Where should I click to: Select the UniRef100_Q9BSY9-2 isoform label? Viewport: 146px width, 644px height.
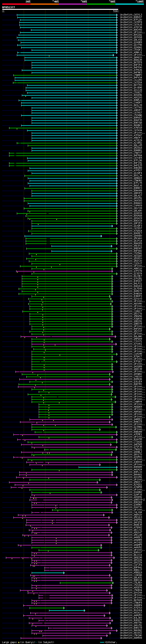pyautogui.click(x=132, y=500)
